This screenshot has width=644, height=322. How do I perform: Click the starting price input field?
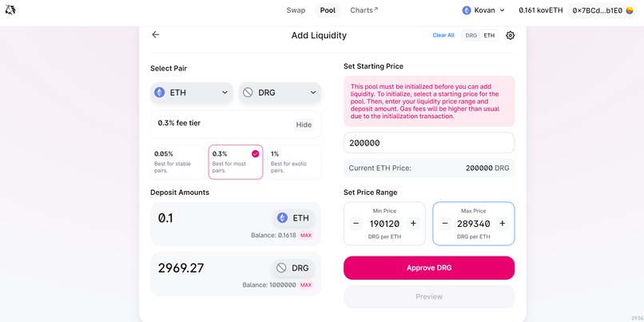(x=429, y=143)
